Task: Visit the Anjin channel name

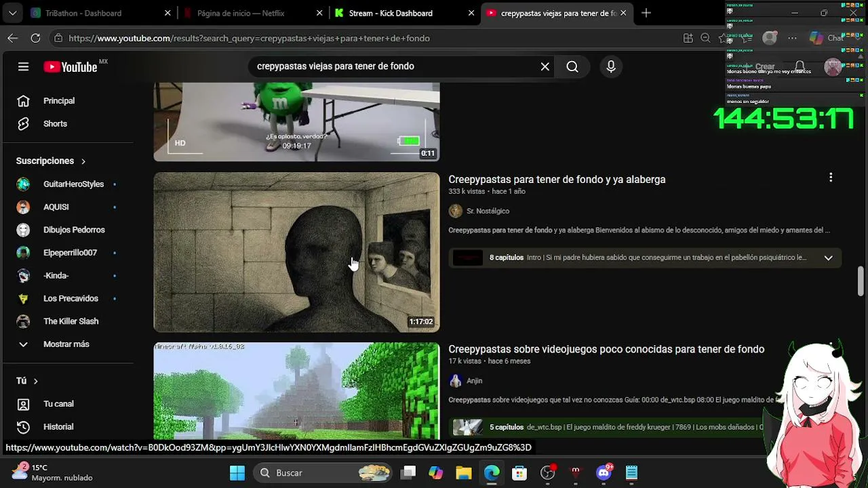Action: (x=474, y=381)
